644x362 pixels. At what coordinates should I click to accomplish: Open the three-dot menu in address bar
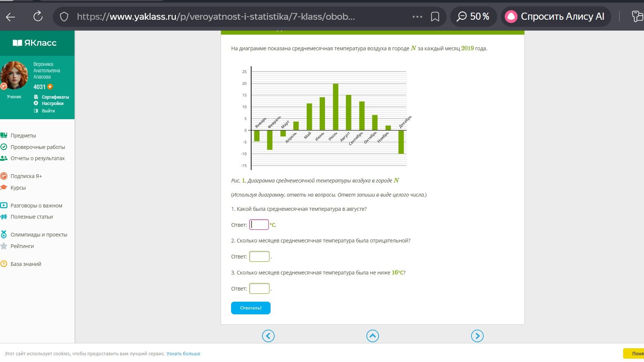[x=417, y=17]
